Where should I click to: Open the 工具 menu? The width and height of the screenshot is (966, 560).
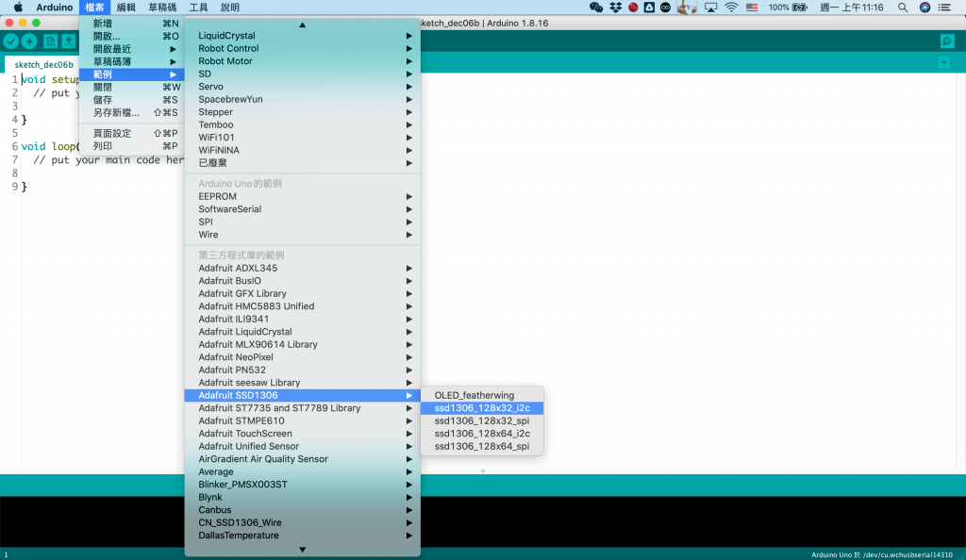click(198, 8)
